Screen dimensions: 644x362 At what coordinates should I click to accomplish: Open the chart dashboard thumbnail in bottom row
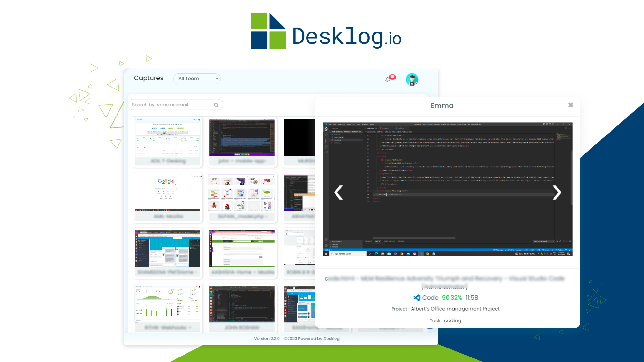[x=167, y=304]
